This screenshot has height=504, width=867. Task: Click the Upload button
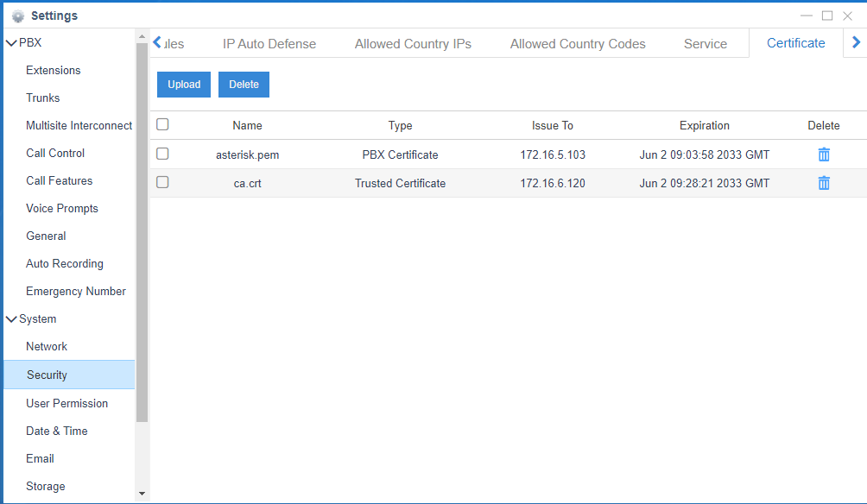184,85
